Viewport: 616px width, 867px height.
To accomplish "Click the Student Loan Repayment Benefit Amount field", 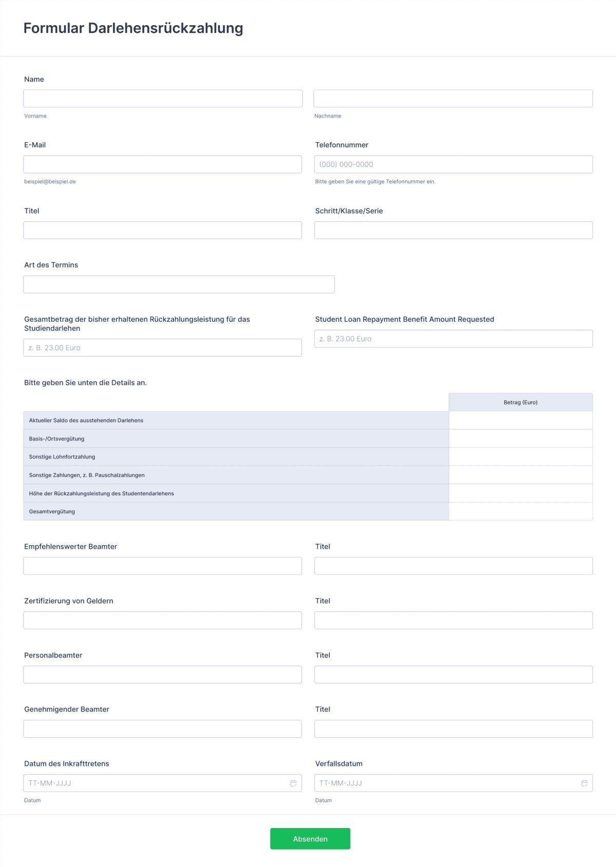I will tap(453, 338).
